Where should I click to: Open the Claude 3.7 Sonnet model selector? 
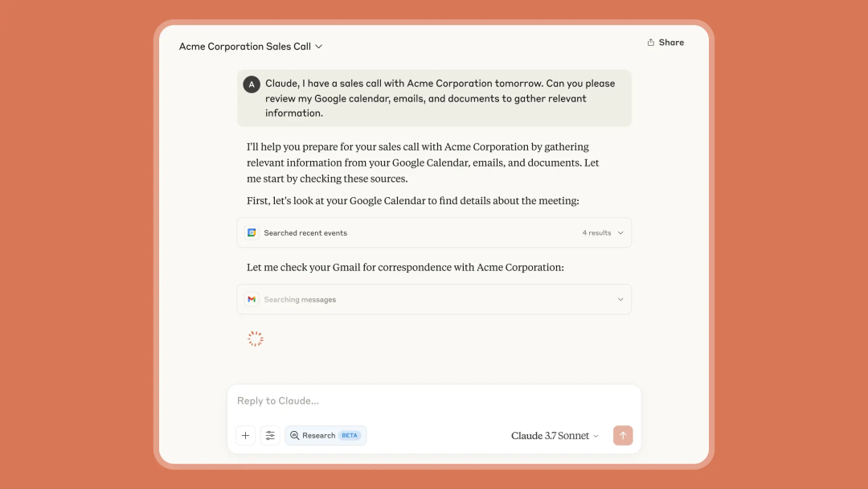[555, 435]
